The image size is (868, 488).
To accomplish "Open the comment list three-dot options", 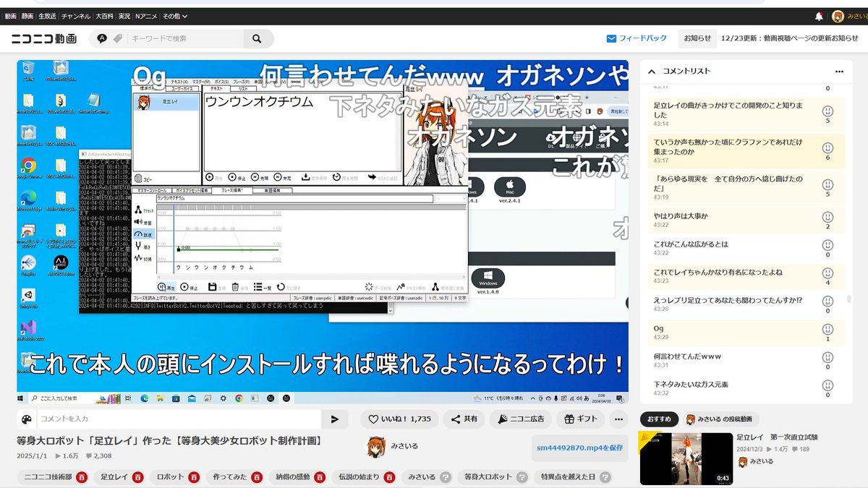I will pyautogui.click(x=839, y=72).
